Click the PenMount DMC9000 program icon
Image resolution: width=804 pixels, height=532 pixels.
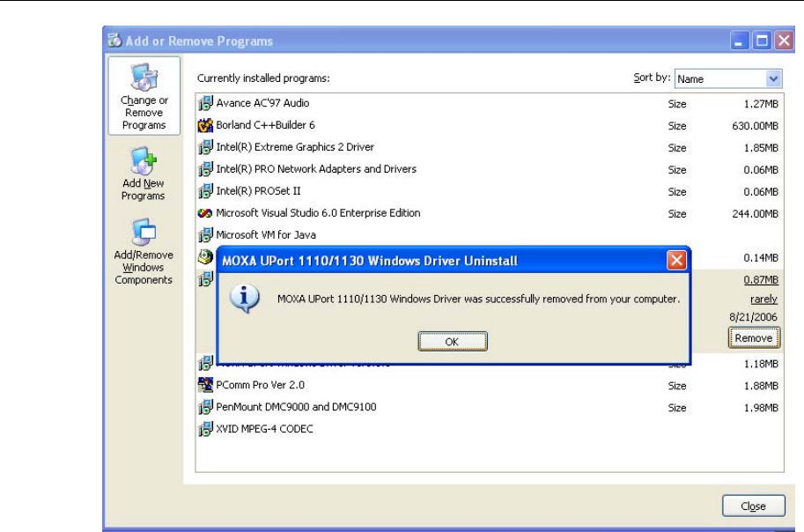coord(205,407)
